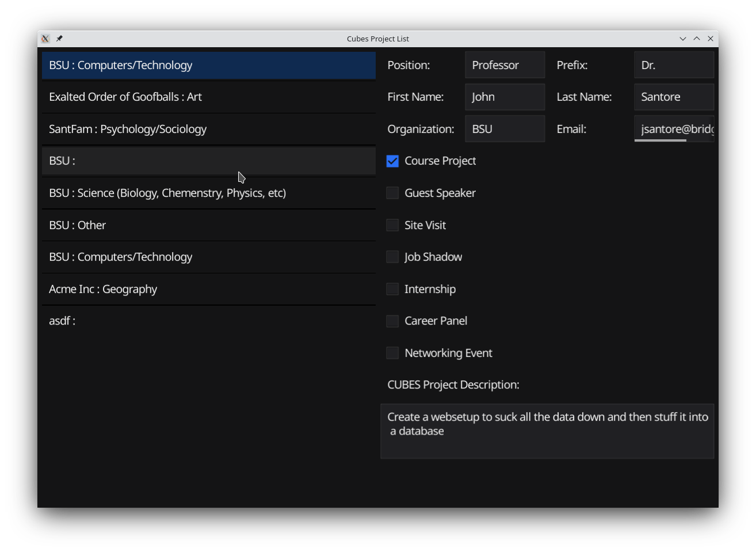Click the Last Name: label
The image size is (756, 552).
tap(584, 97)
